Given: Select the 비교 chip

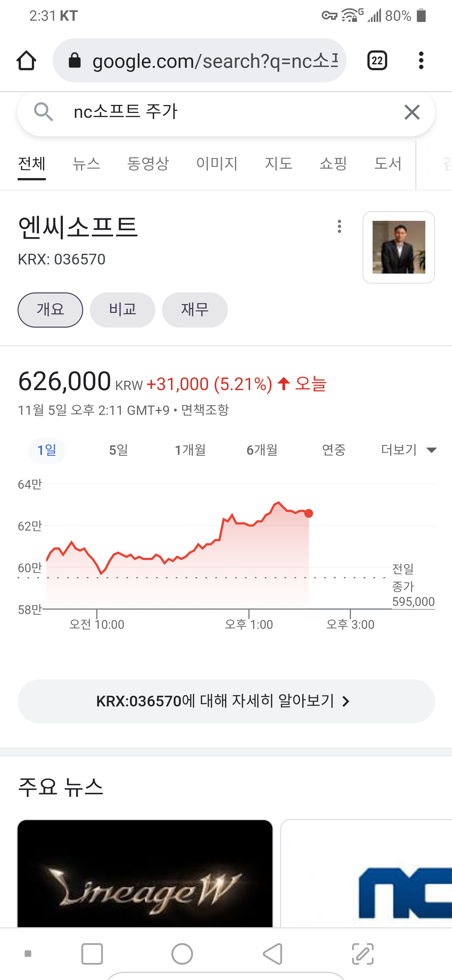Looking at the screenshot, I should [x=122, y=310].
